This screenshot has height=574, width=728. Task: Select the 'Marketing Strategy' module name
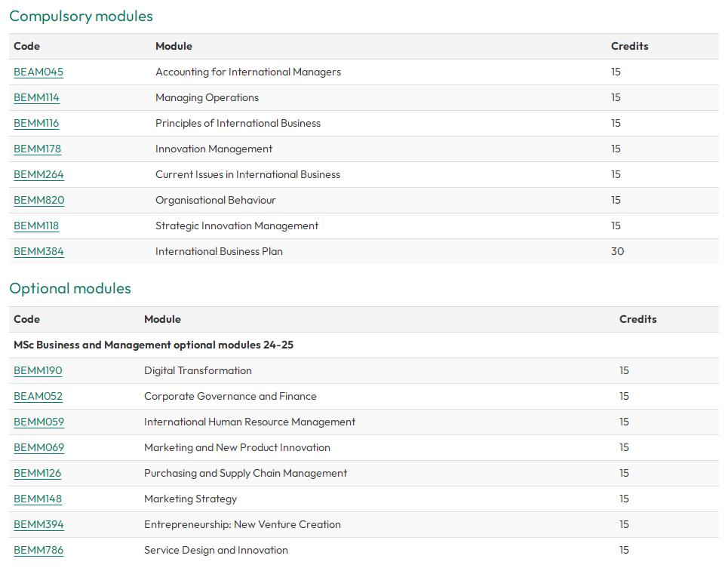click(x=190, y=499)
